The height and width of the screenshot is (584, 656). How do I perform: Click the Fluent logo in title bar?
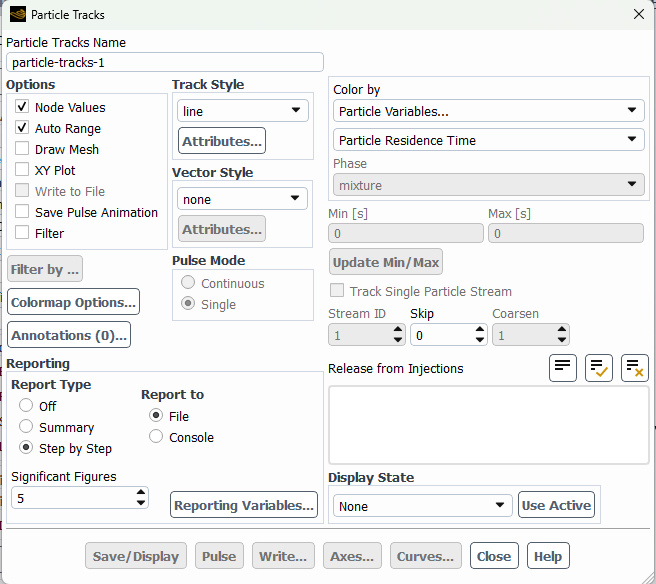[x=18, y=15]
